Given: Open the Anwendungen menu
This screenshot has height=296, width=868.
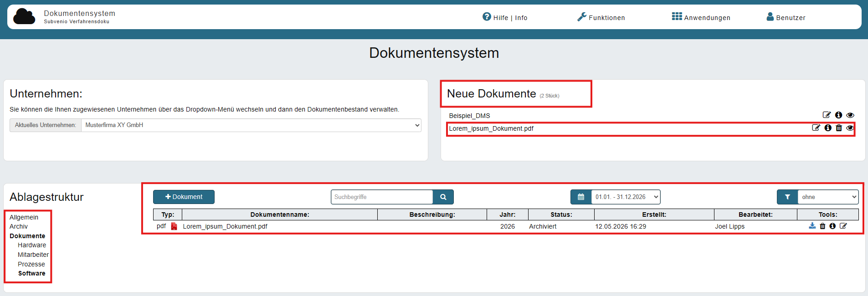Looking at the screenshot, I should [701, 17].
